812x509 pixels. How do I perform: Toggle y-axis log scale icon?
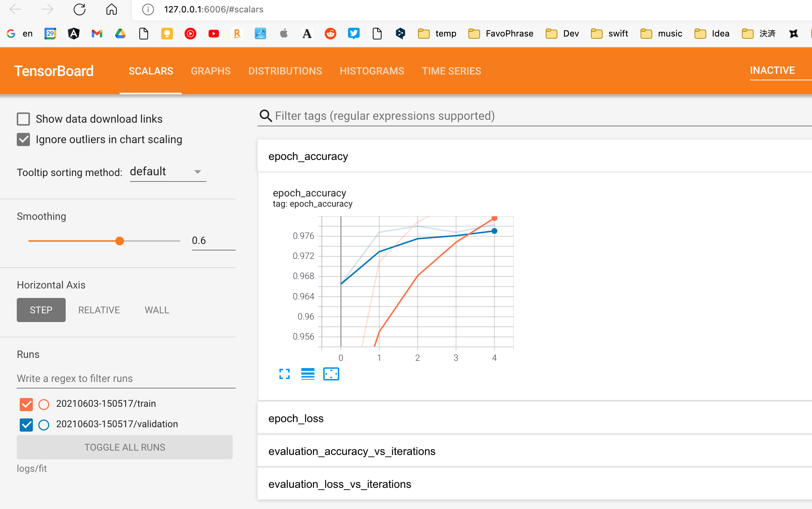pyautogui.click(x=308, y=374)
